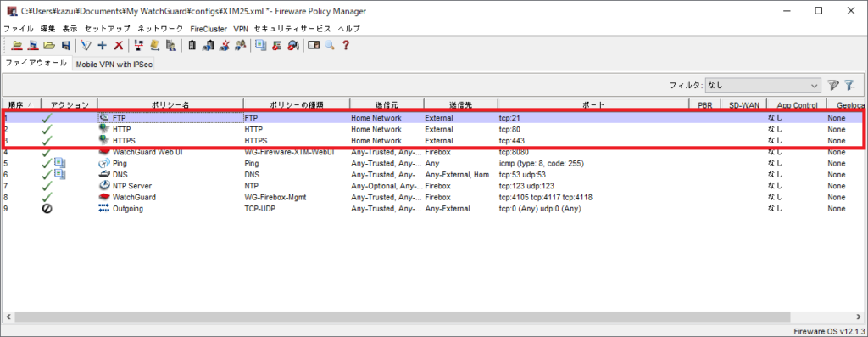Switch to the Mobile VPN with IPSec tab

[114, 65]
